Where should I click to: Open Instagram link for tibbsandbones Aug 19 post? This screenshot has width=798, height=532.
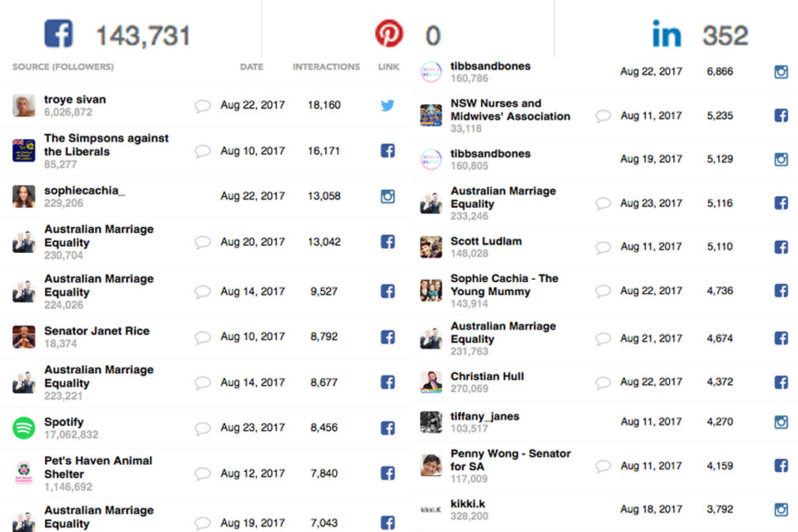click(x=781, y=159)
